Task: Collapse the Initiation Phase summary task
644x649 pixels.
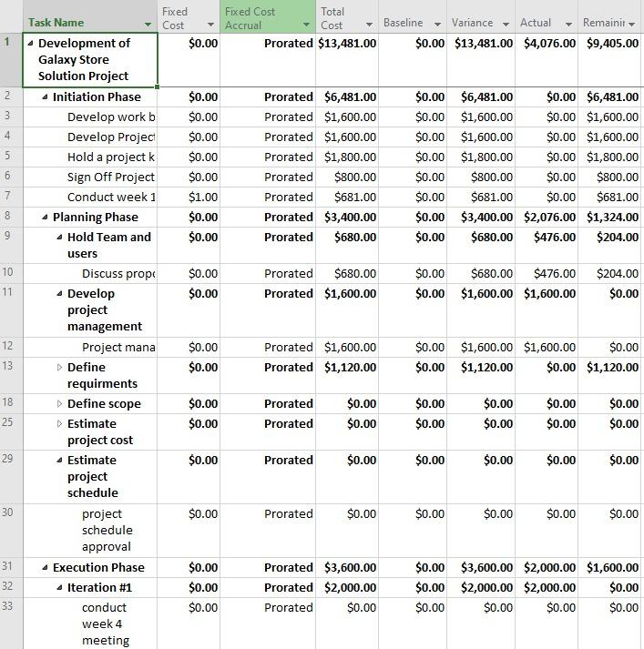Action: point(45,96)
